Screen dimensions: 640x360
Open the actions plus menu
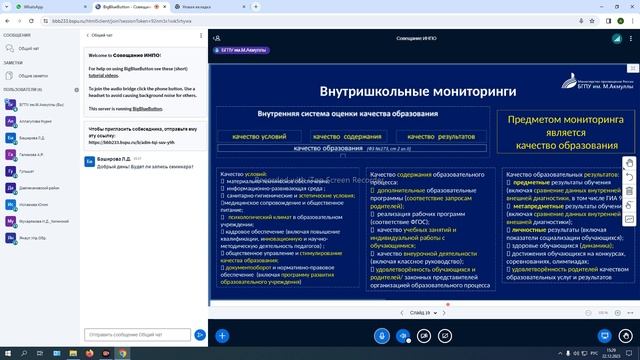tap(222, 336)
